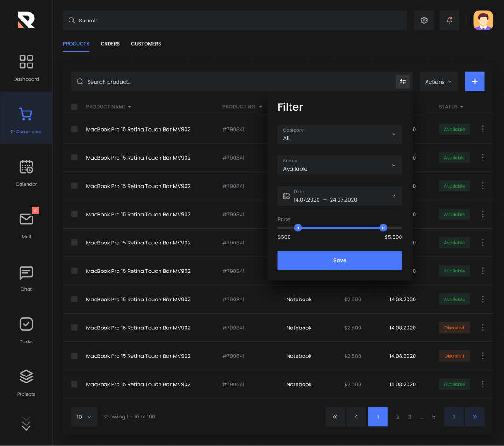Check the fourth product row checkbox
Viewport: 504px width, 446px height.
click(x=75, y=214)
